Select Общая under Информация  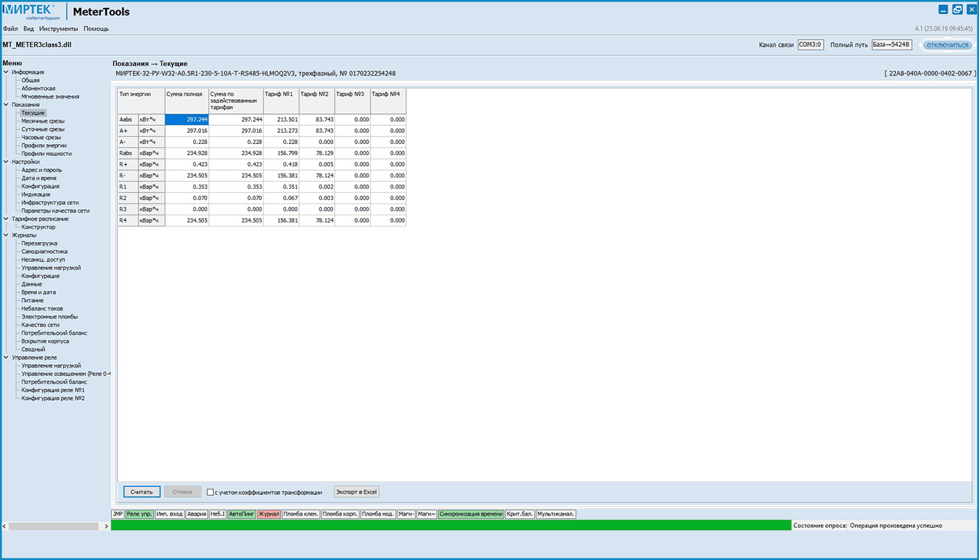[x=31, y=80]
